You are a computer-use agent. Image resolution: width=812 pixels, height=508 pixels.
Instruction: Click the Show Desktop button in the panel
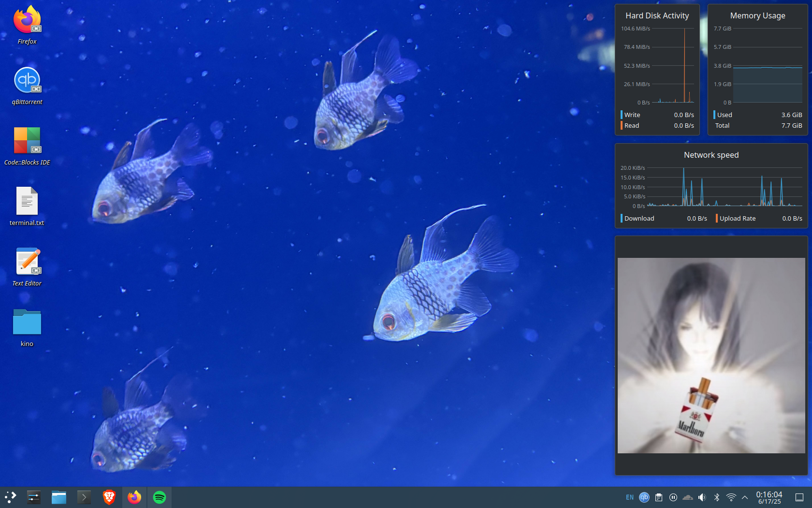coord(799,497)
